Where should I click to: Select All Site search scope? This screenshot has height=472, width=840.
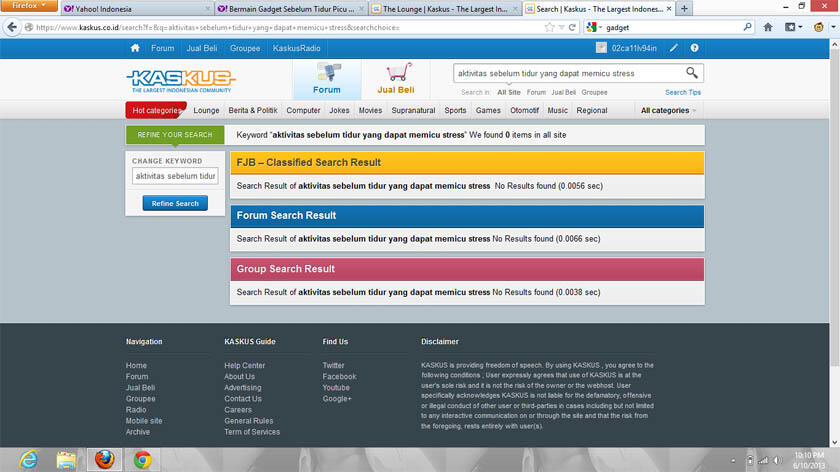(x=509, y=92)
